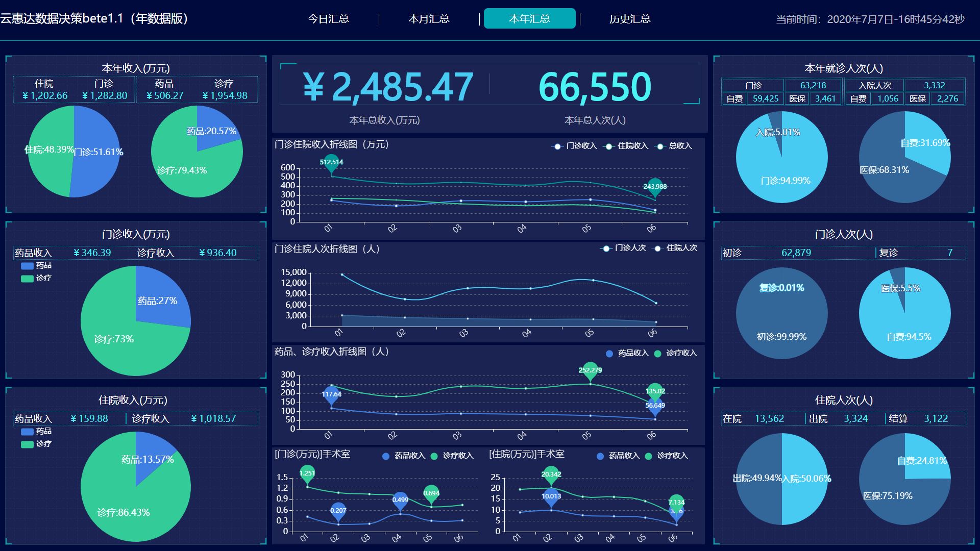Viewport: 980px width, 551px height.
Task: Open the 本月汇总 tab
Action: (x=429, y=19)
